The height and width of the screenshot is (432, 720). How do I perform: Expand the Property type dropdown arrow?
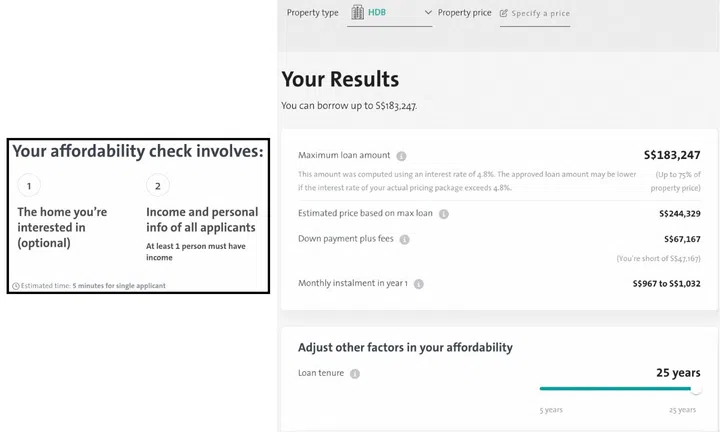coord(428,13)
